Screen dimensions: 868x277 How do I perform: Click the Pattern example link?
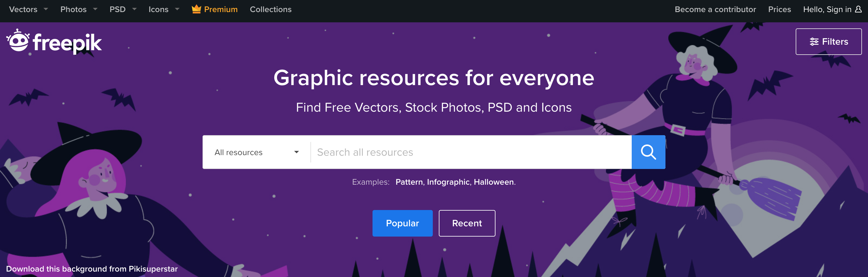pyautogui.click(x=409, y=182)
